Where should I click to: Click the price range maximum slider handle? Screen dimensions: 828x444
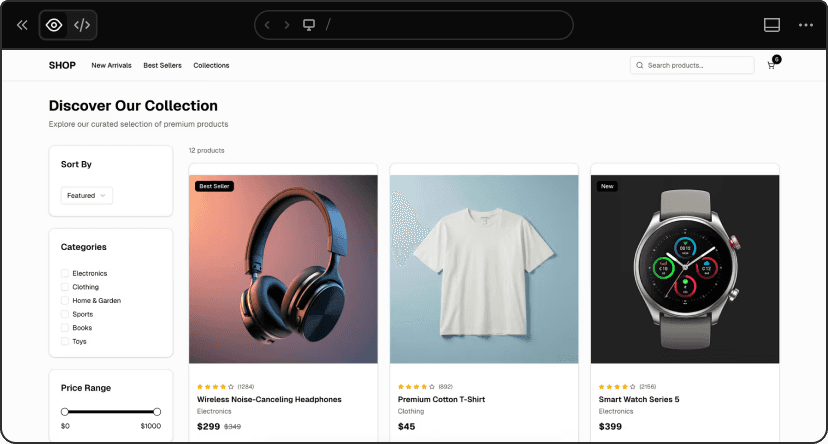[157, 411]
